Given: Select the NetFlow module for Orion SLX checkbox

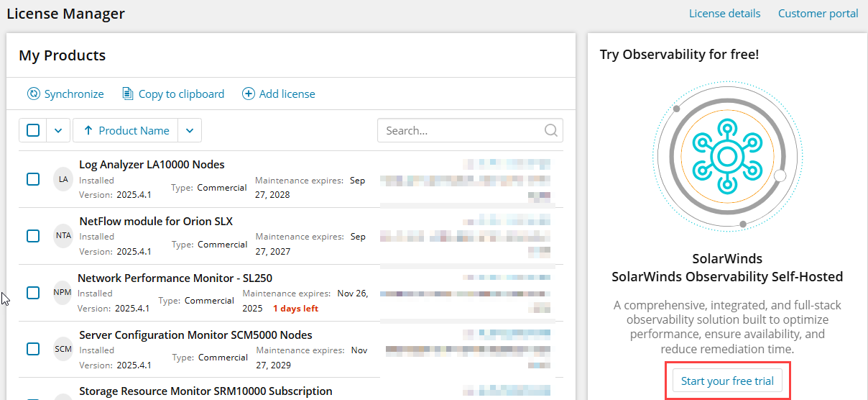Looking at the screenshot, I should (x=33, y=236).
